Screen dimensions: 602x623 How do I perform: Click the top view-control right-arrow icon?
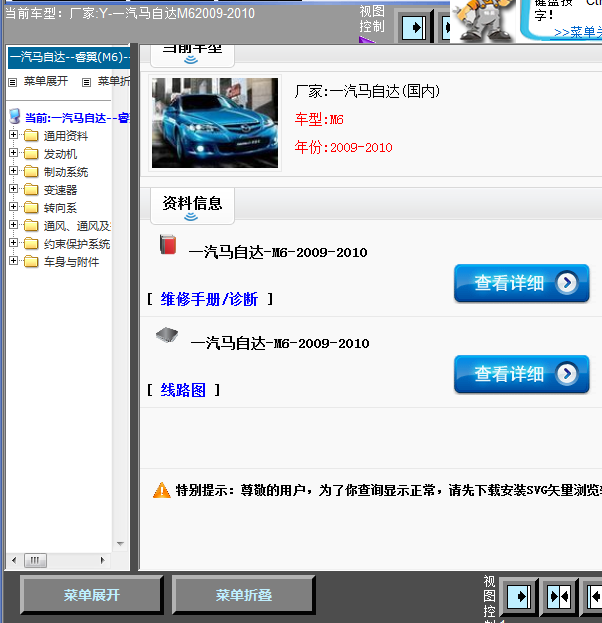pyautogui.click(x=414, y=28)
